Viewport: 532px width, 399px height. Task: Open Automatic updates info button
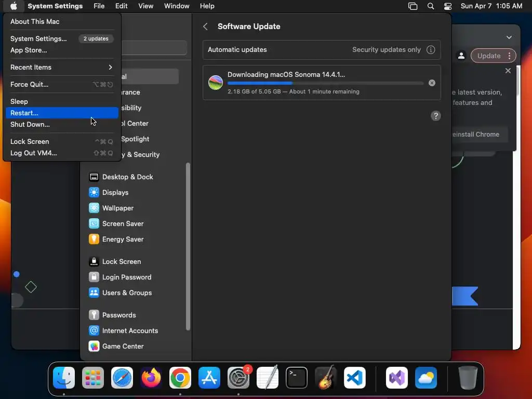pos(431,50)
